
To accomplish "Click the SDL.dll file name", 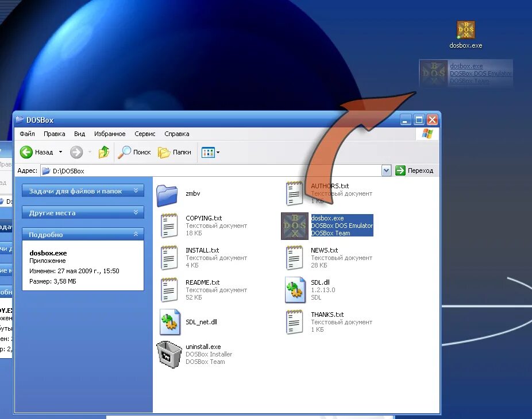I will point(320,282).
